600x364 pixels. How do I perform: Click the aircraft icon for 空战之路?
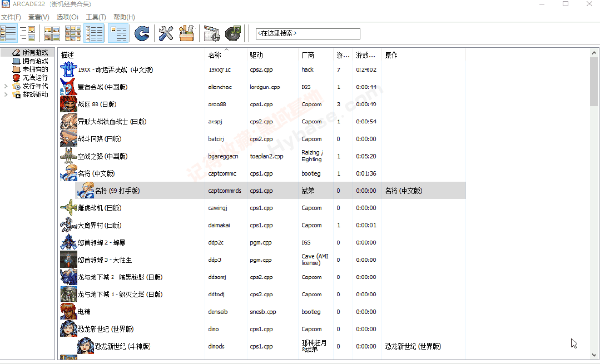tap(68, 156)
